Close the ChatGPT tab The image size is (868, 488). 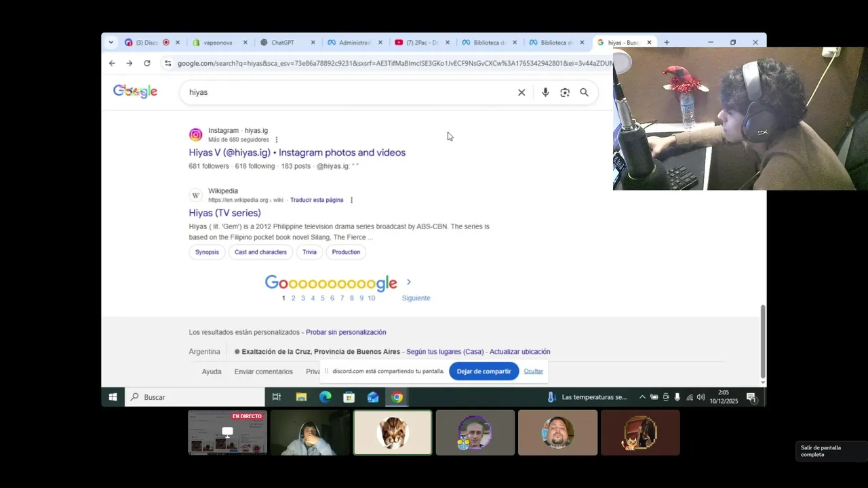[x=313, y=42]
